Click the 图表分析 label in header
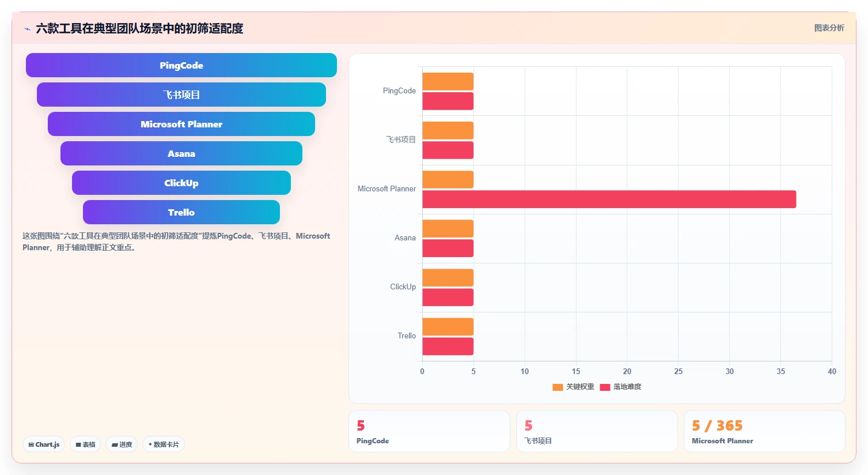Screen dimensions: 868x475 click(829, 28)
